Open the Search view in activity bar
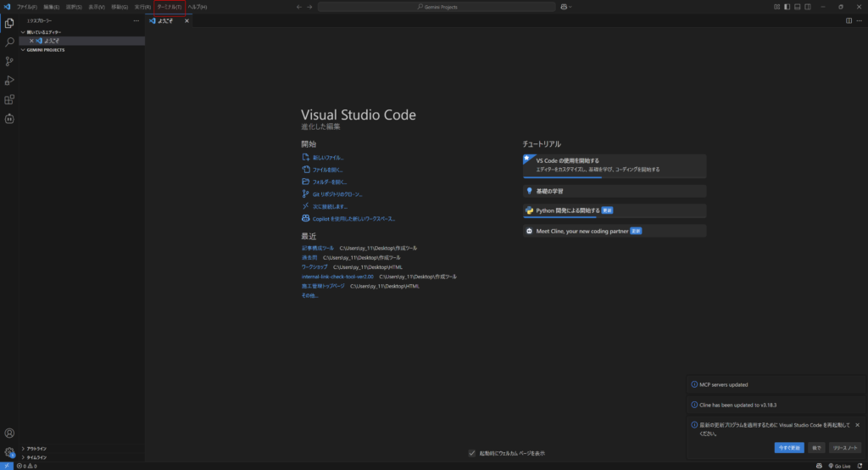Image resolution: width=868 pixels, height=470 pixels. [9, 42]
